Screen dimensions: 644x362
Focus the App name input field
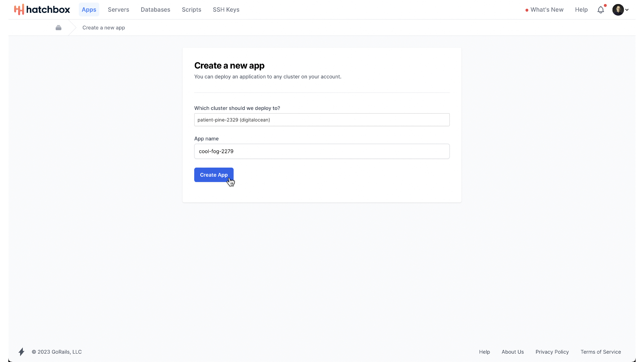322,151
